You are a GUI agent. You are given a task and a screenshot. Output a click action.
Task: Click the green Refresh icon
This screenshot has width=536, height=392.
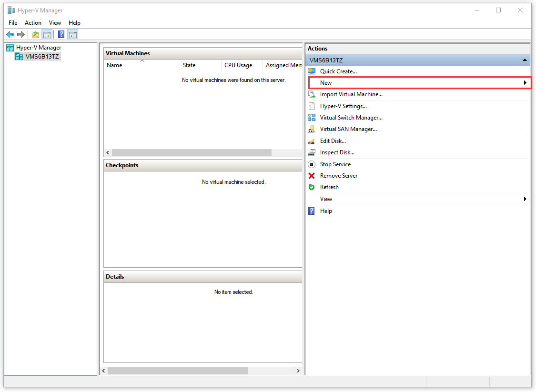point(312,187)
